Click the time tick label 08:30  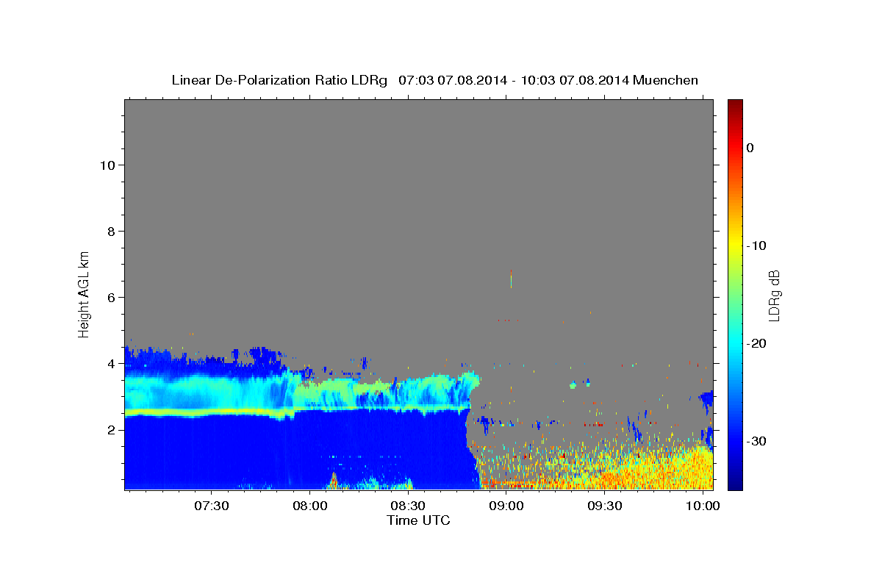coord(408,506)
